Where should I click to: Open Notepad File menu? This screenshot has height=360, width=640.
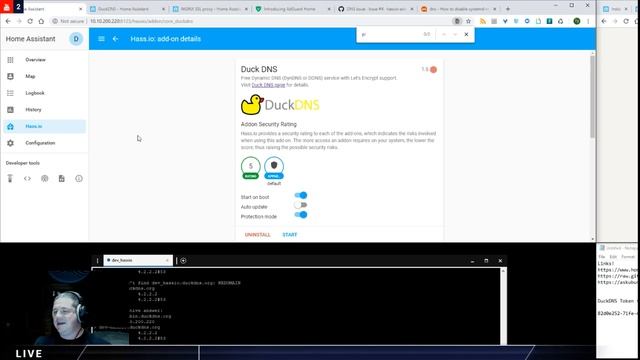point(602,257)
